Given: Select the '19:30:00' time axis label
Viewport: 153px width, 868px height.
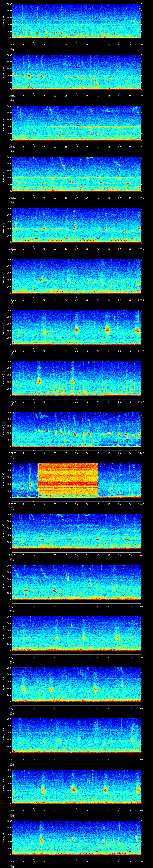Looking at the screenshot, I should 12,861.
